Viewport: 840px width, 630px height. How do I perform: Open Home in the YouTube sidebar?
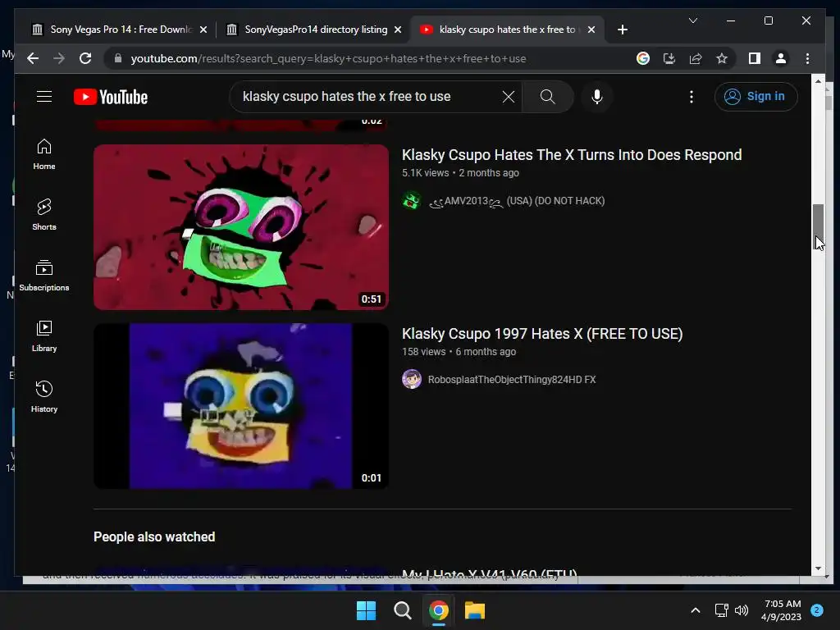coord(44,154)
